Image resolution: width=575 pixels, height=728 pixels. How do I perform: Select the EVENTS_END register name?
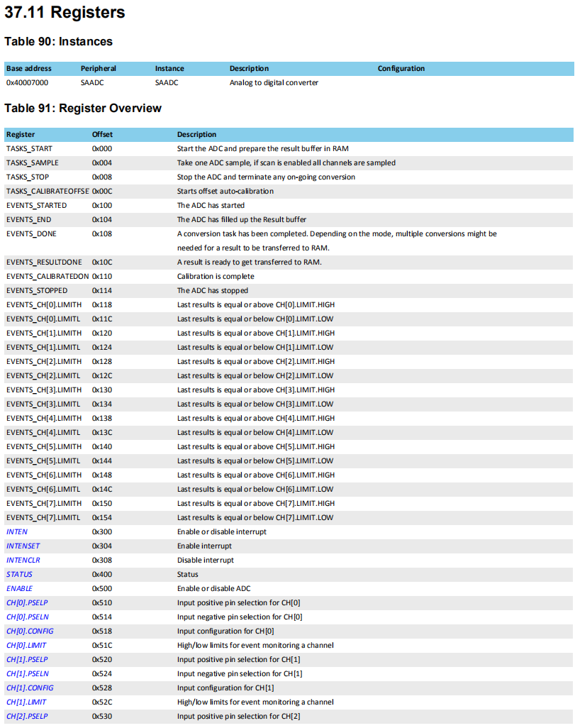(x=29, y=220)
